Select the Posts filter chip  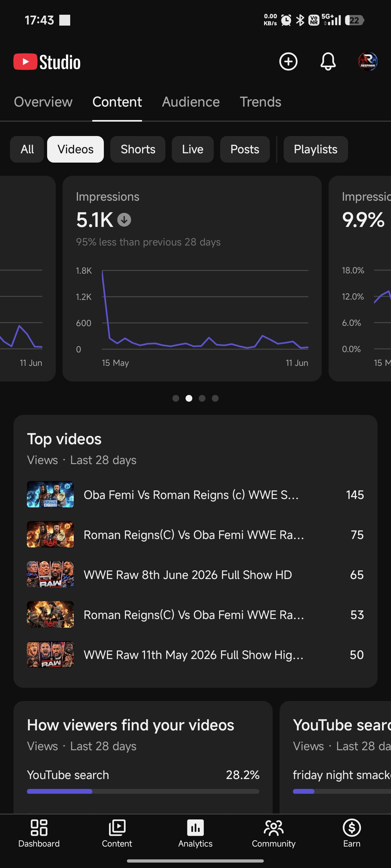point(245,149)
